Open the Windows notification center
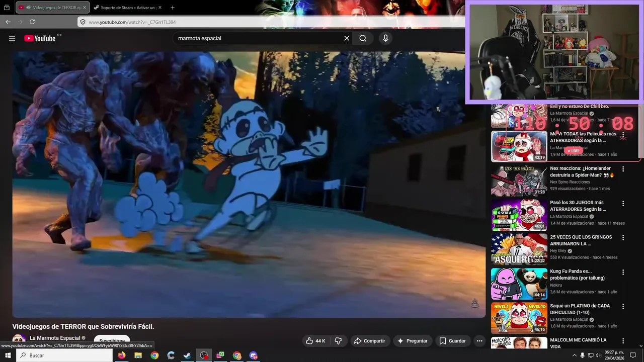The height and width of the screenshot is (362, 644). tap(633, 355)
